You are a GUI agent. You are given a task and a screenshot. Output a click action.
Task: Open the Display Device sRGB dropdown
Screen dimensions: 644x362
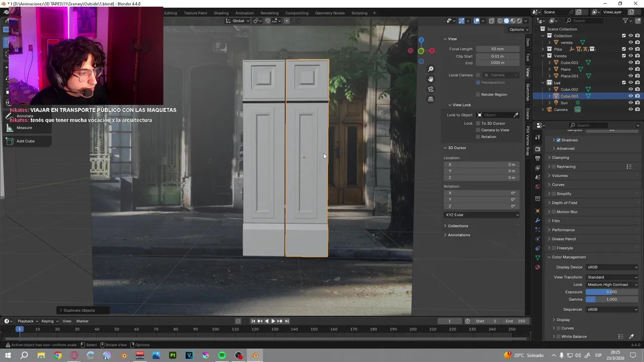pyautogui.click(x=612, y=267)
